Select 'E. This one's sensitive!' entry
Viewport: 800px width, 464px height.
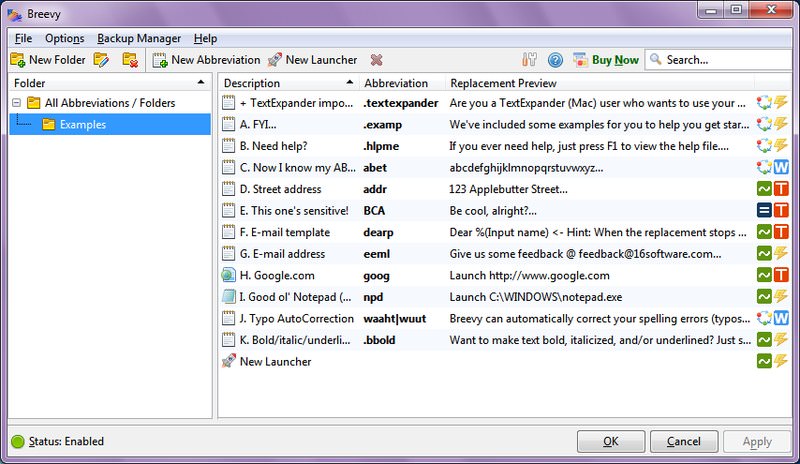coord(505,211)
